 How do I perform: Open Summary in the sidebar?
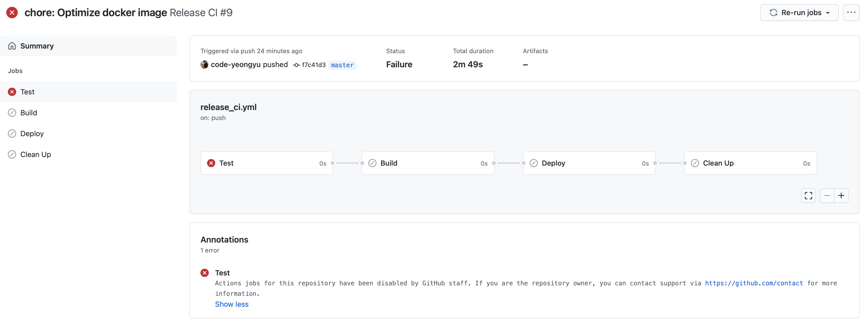point(37,46)
